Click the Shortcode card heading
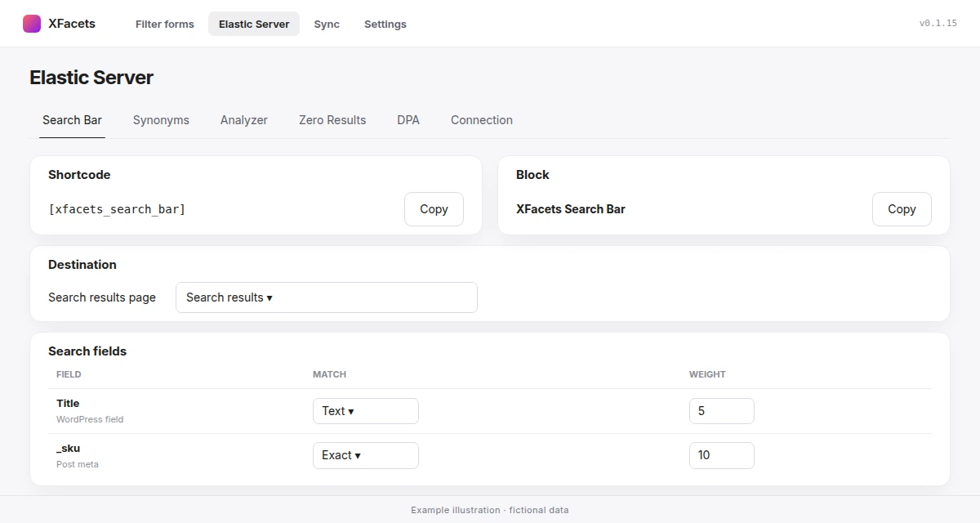Image resolution: width=980 pixels, height=523 pixels. click(x=79, y=175)
